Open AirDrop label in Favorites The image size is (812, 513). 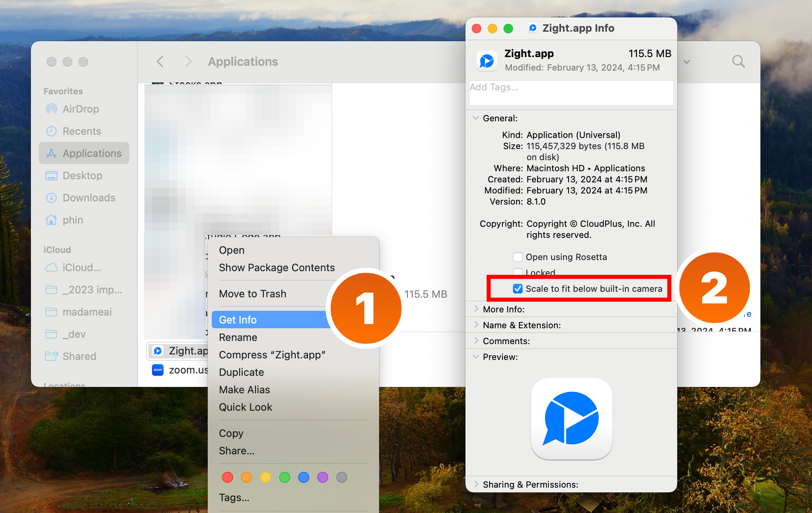(x=81, y=109)
